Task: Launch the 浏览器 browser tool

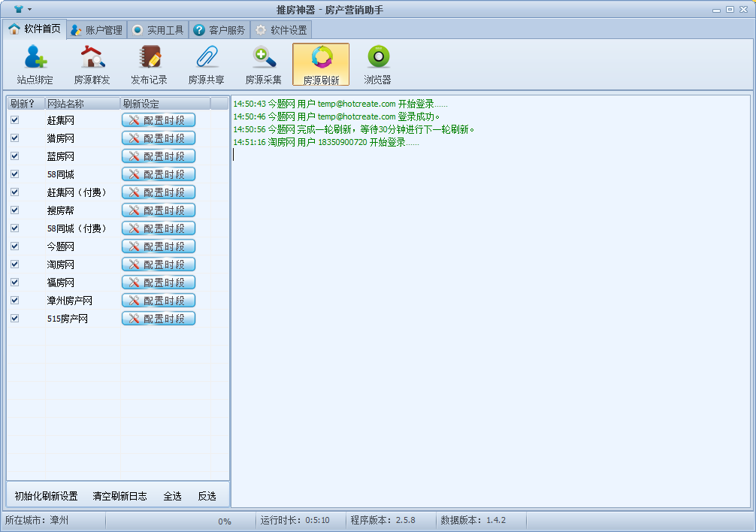Action: pyautogui.click(x=377, y=65)
